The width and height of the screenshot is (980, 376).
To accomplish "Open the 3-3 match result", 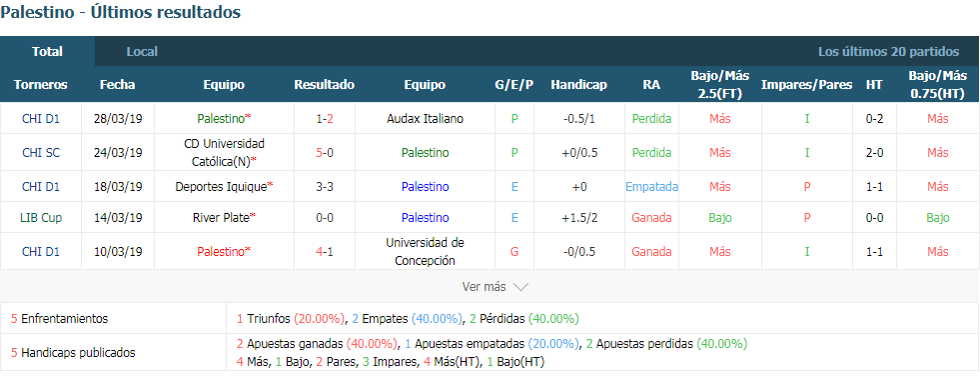I will tap(325, 186).
